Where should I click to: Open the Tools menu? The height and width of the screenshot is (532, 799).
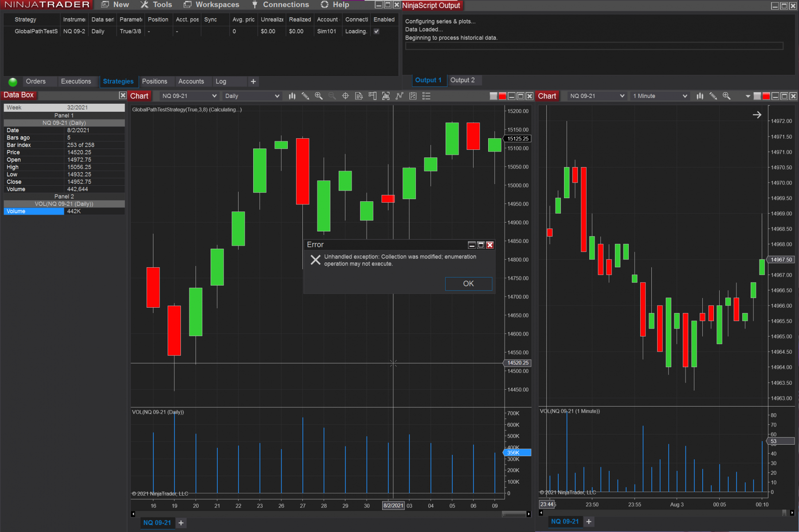(157, 4)
